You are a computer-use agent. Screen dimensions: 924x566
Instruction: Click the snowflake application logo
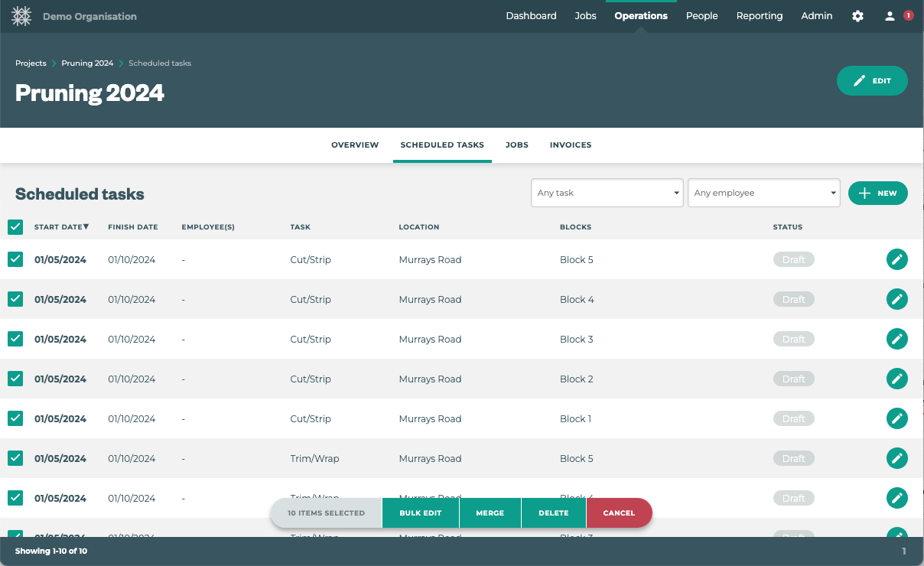[21, 15]
